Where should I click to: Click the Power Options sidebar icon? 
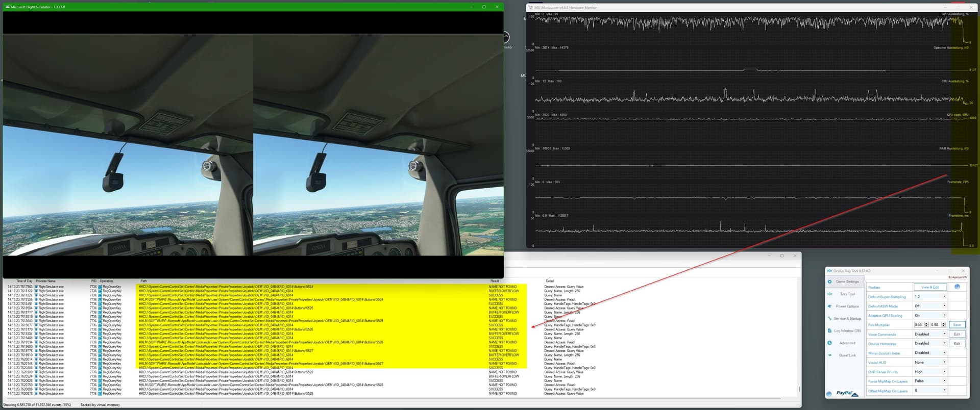point(829,306)
